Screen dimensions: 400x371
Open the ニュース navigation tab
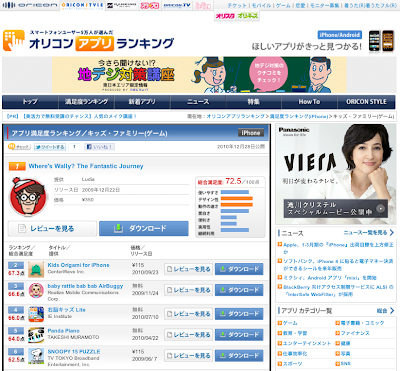click(198, 102)
